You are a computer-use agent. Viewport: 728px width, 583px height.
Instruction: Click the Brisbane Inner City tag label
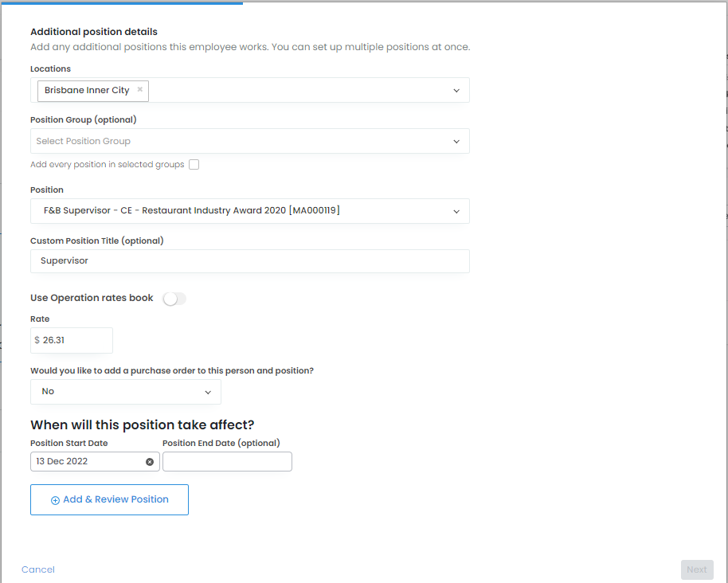click(x=87, y=90)
